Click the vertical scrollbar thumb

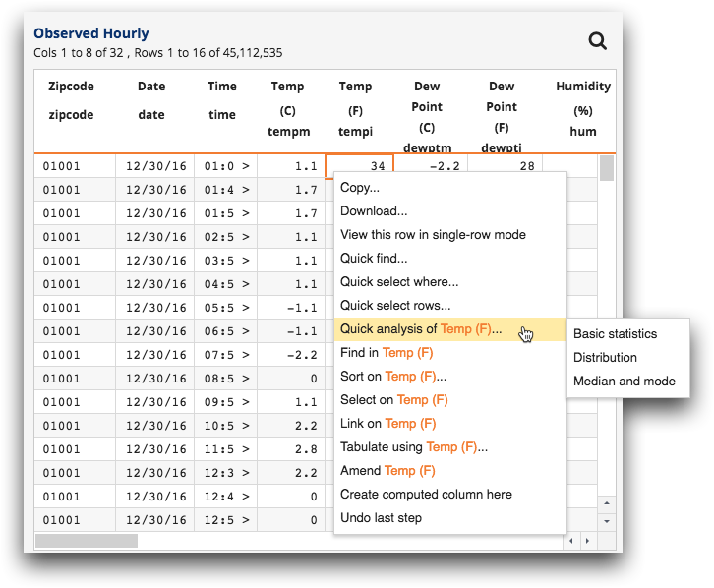point(607,168)
